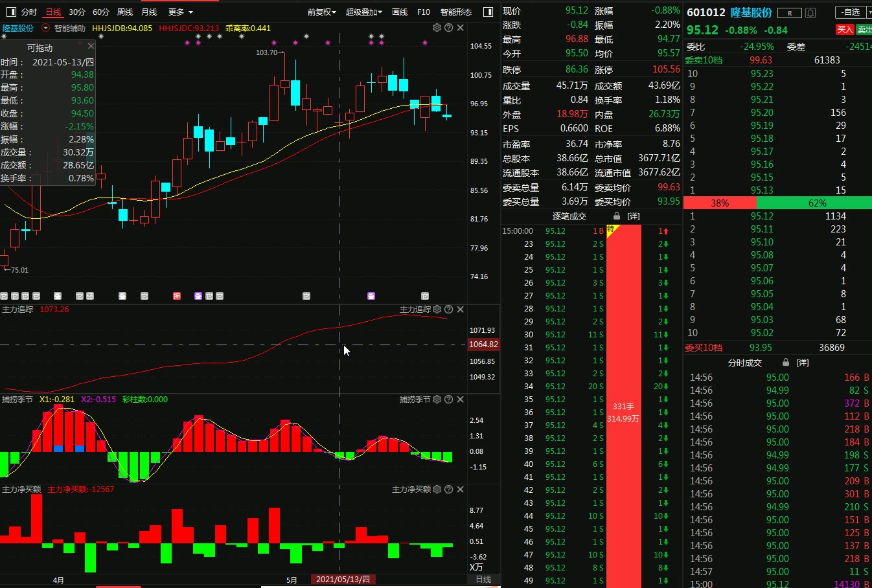Open main chart indicator settings gear
The width and height of the screenshot is (872, 588).
(x=437, y=28)
